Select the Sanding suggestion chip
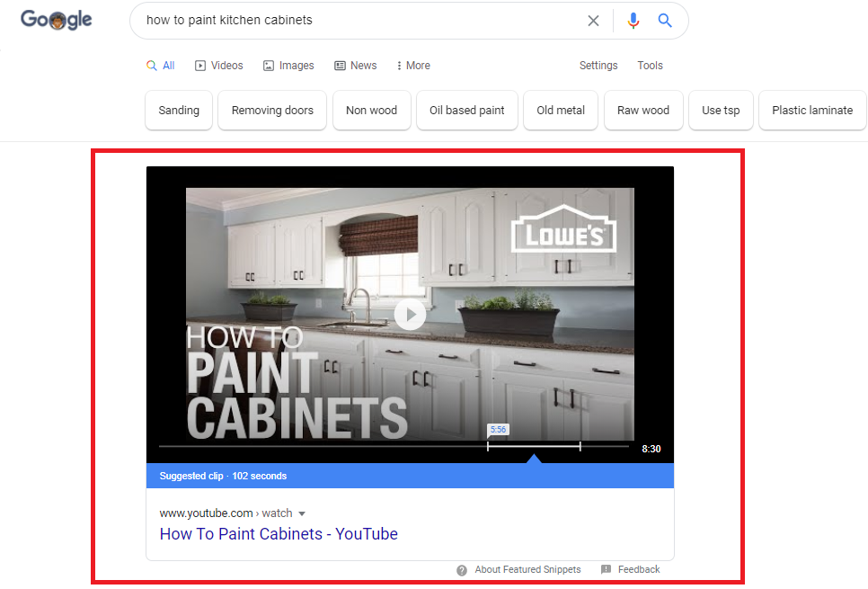Image resolution: width=868 pixels, height=589 pixels. pyautogui.click(x=179, y=111)
